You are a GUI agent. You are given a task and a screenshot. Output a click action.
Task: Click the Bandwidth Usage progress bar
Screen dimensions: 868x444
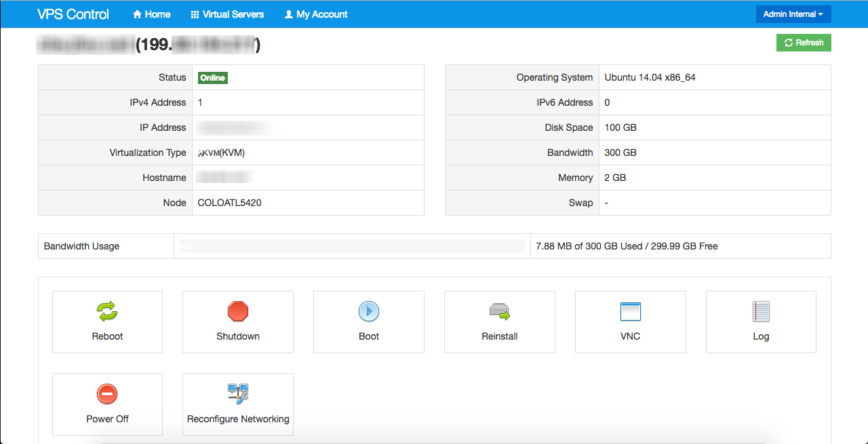tap(350, 246)
